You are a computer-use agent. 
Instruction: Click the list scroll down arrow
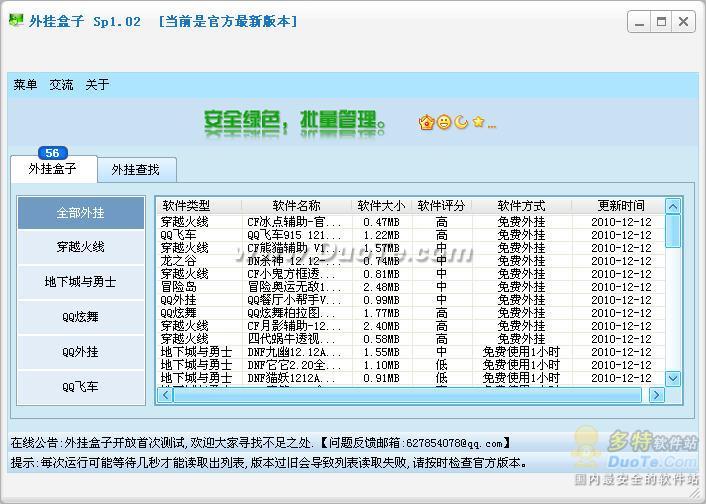pos(673,378)
